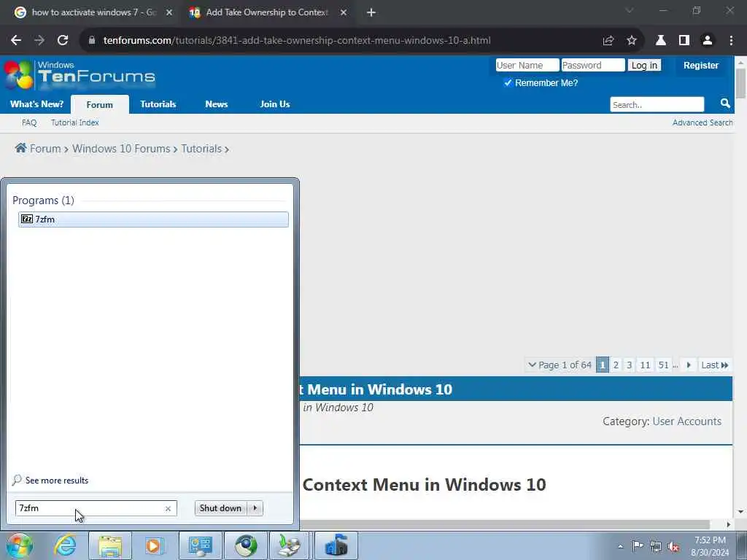This screenshot has height=560, width=747.
Task: Click the Register link
Action: 701,65
